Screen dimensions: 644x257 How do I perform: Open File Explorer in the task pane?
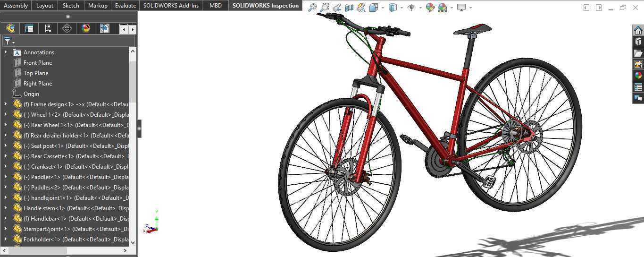coord(638,53)
